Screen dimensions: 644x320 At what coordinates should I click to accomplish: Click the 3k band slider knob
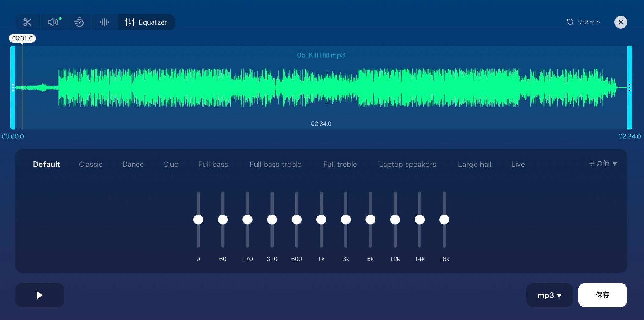pos(346,219)
